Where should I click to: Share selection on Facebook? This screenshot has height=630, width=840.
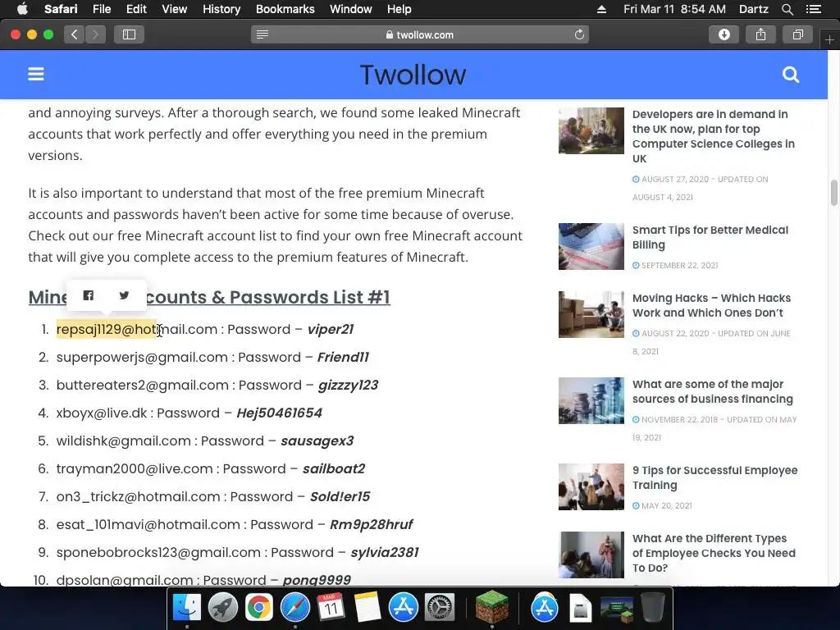89,295
